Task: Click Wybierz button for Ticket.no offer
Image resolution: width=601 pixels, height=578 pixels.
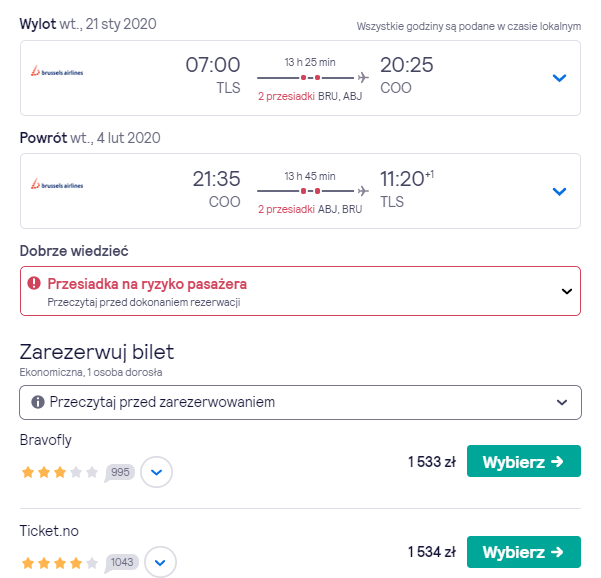Action: (524, 552)
